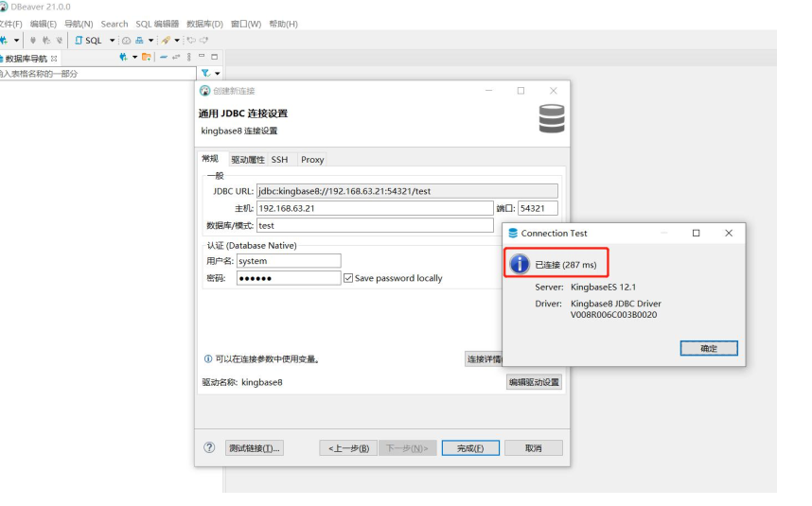Click the 测试链接(T)... button
Image resolution: width=812 pixels, height=506 pixels.
(255, 448)
